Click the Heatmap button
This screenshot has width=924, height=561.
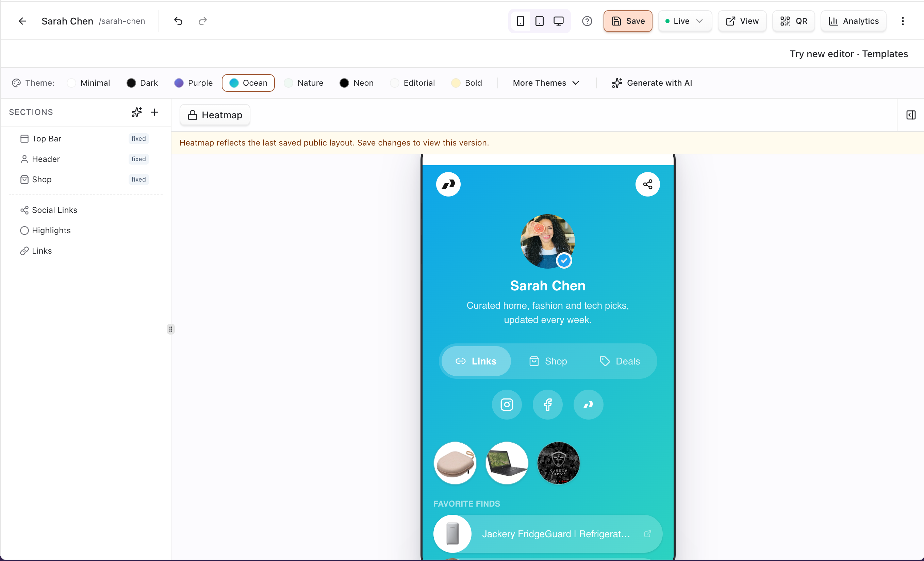pos(215,115)
